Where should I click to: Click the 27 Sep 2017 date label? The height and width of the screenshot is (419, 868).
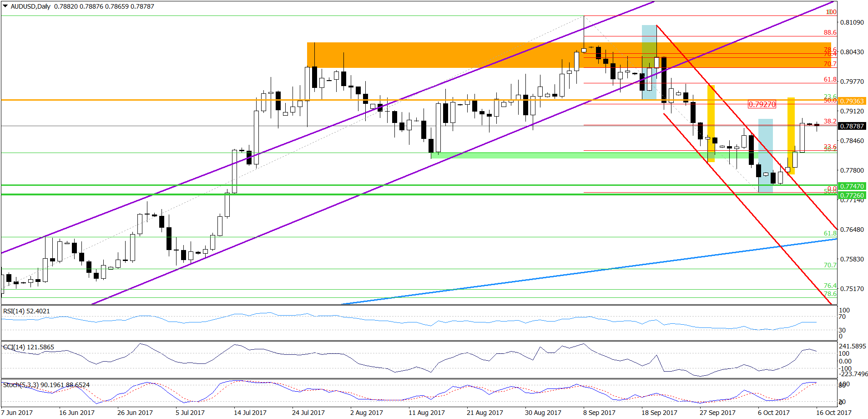point(718,413)
